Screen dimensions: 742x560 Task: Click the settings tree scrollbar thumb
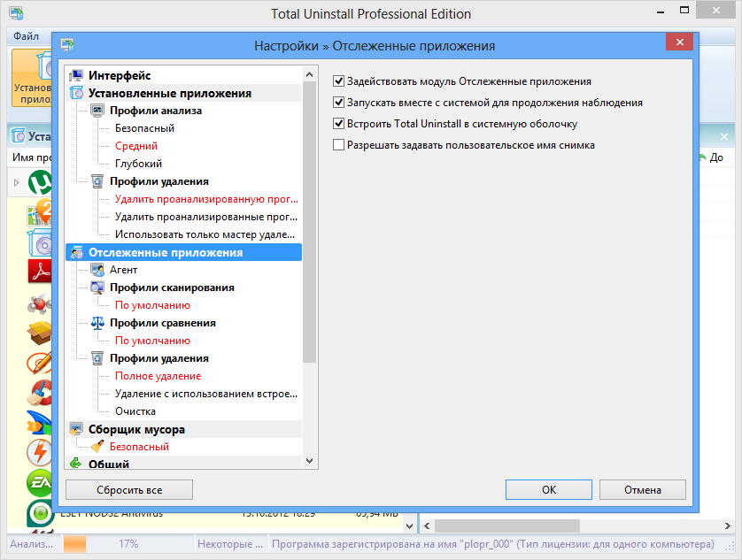coord(310,222)
